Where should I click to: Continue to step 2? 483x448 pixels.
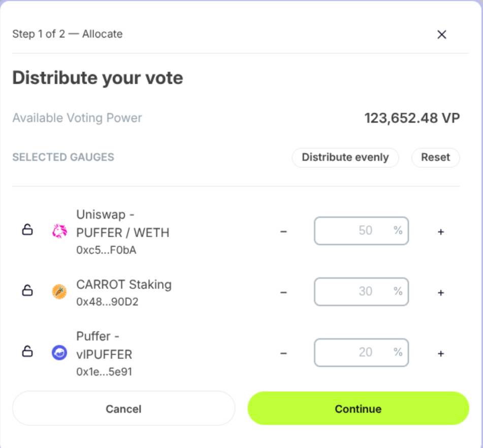[x=358, y=408]
